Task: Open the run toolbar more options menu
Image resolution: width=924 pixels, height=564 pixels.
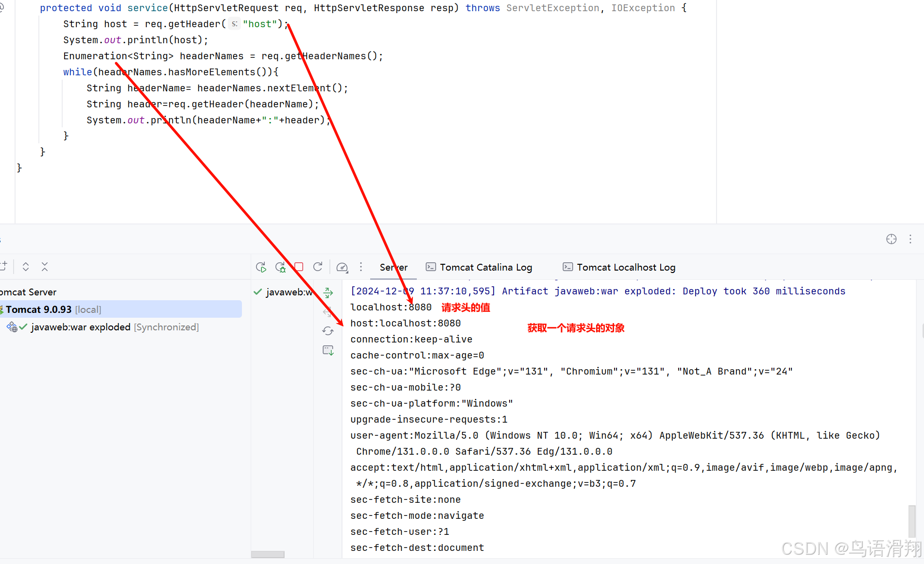Action: 360,267
